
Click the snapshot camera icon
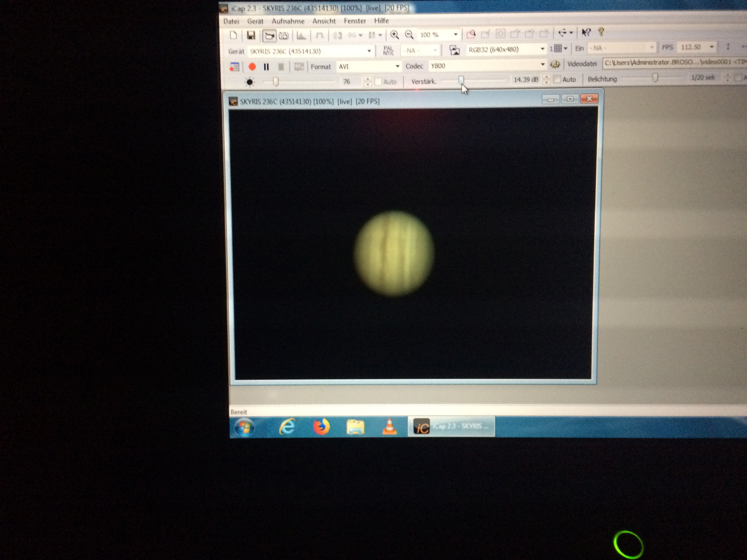(x=284, y=36)
